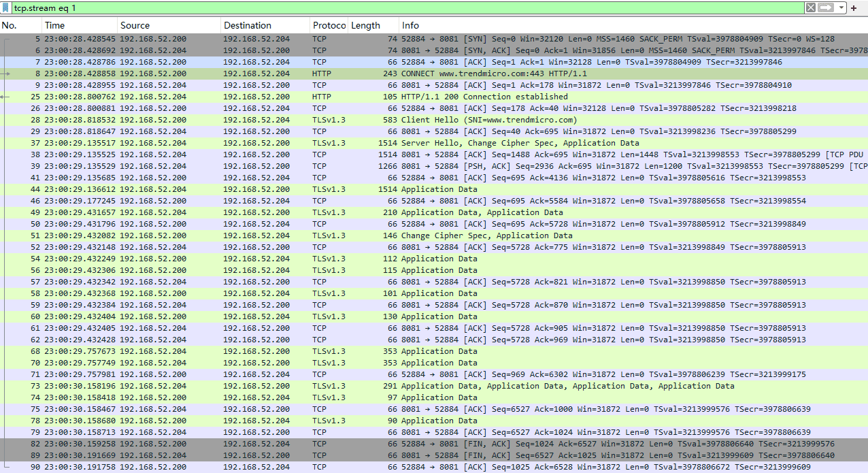868x473 pixels.
Task: Click the display filter bookmark icon
Action: click(x=6, y=8)
